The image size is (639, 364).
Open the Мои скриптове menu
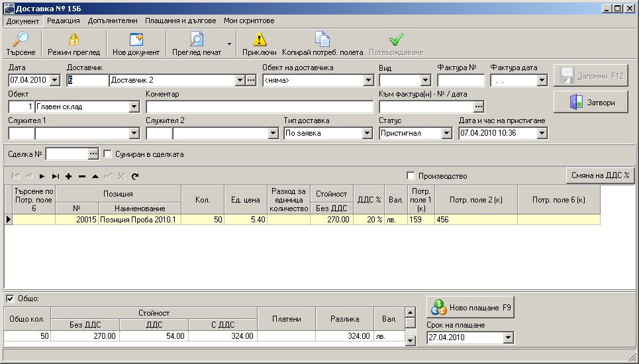point(249,21)
